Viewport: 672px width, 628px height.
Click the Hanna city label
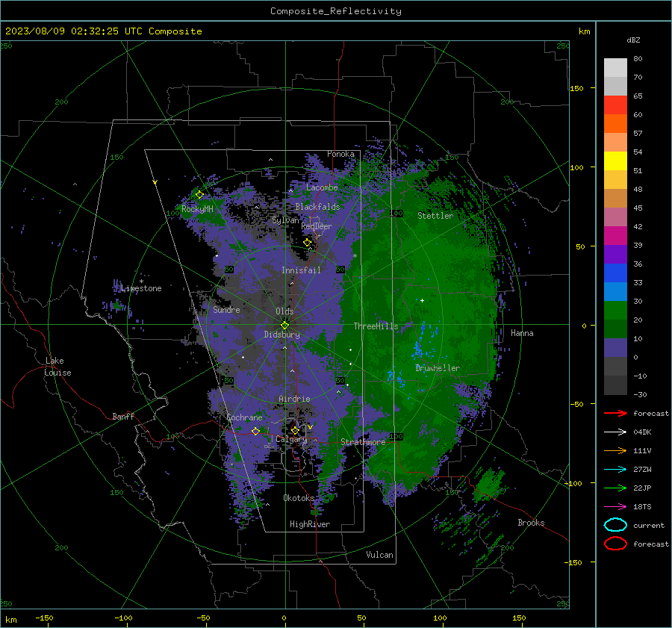coord(522,333)
